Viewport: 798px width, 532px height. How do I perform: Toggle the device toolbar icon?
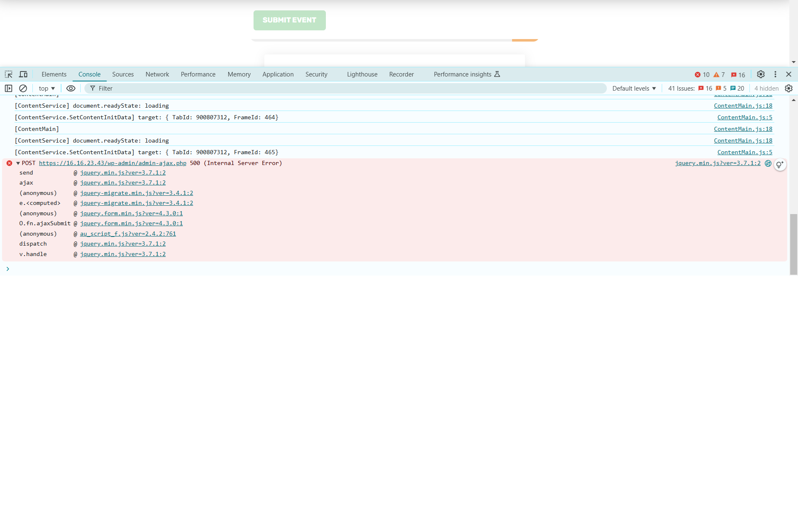[23, 74]
